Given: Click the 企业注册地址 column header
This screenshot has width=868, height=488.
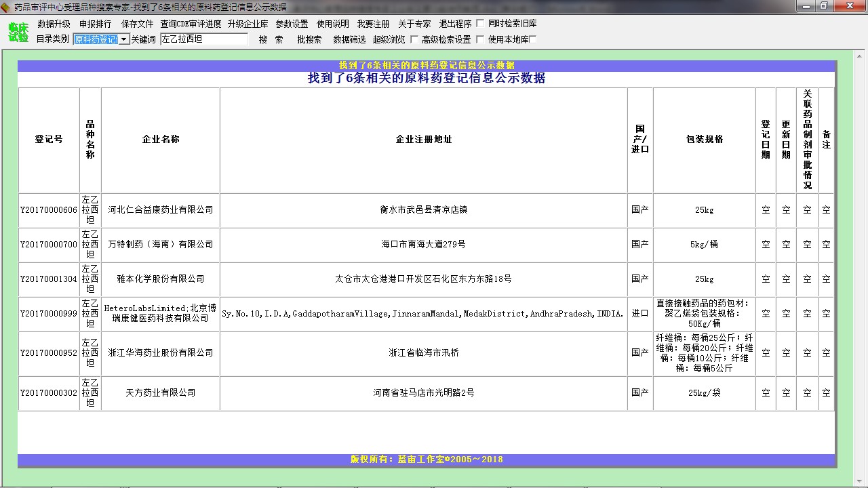Looking at the screenshot, I should click(424, 140).
